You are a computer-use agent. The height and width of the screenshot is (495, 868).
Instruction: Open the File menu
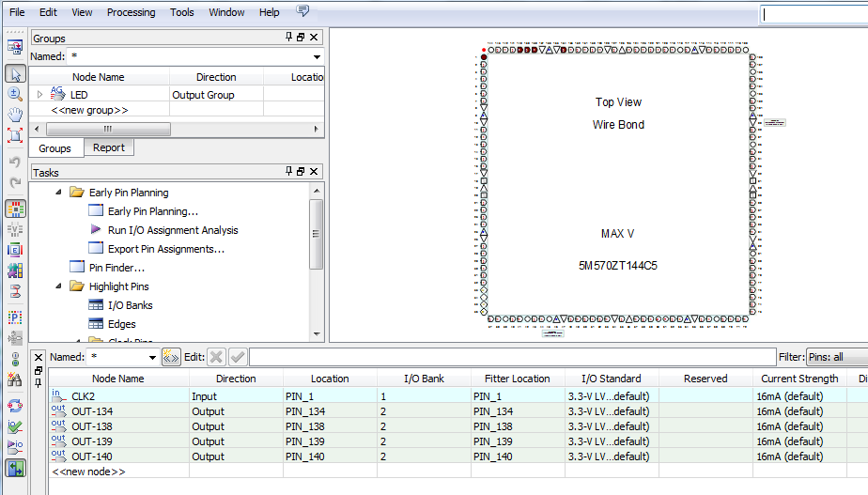click(x=17, y=12)
